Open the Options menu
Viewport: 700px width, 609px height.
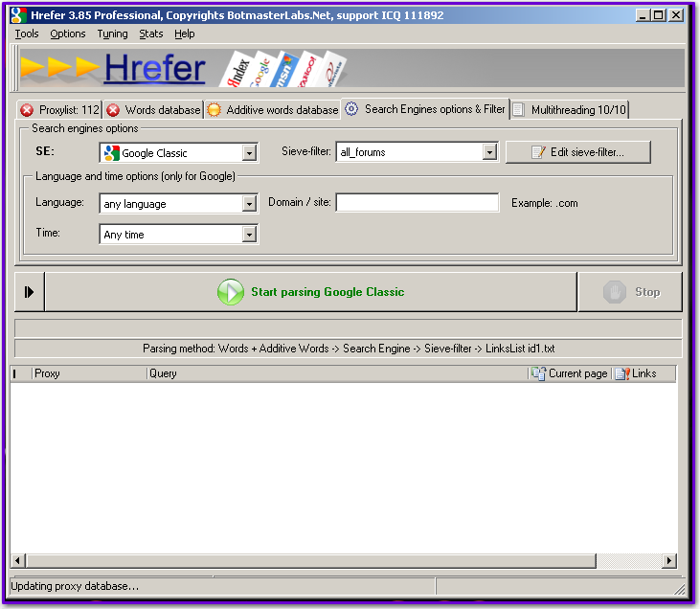tap(67, 34)
